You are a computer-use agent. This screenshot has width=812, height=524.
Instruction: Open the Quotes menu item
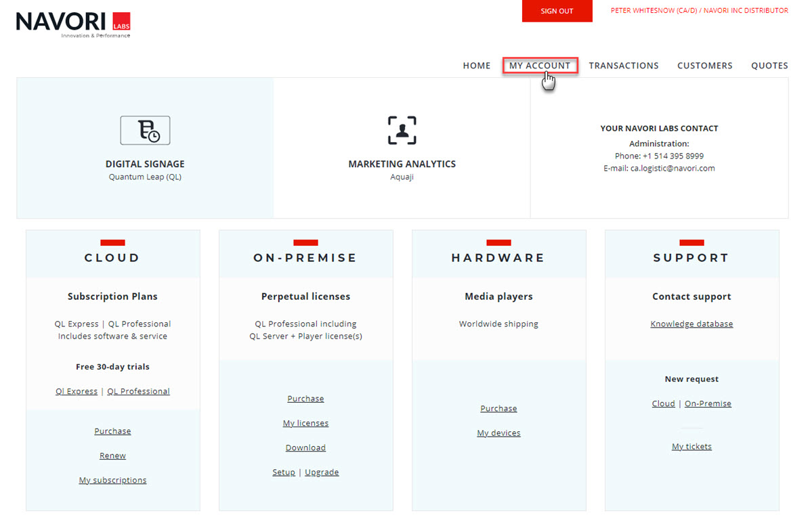[769, 66]
